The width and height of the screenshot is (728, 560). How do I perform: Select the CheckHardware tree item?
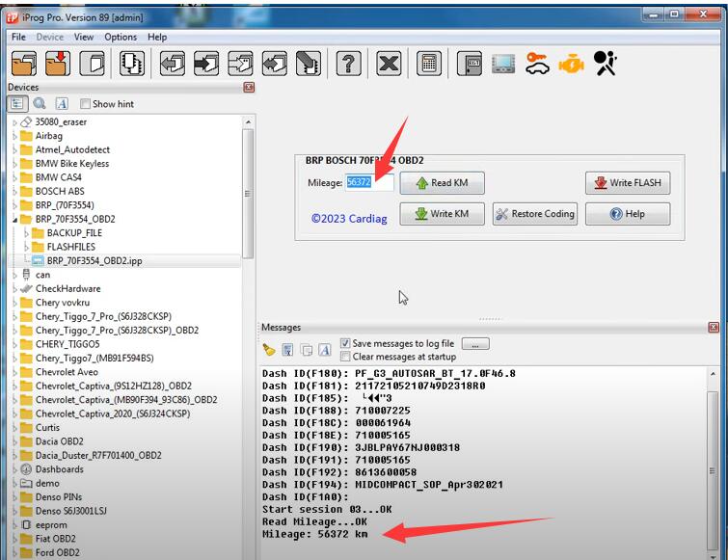[67, 288]
